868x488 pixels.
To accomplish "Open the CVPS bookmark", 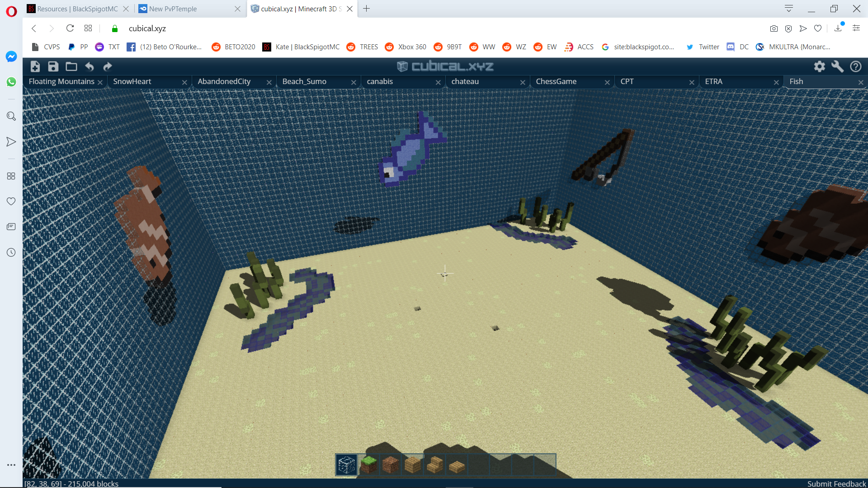I will point(46,47).
